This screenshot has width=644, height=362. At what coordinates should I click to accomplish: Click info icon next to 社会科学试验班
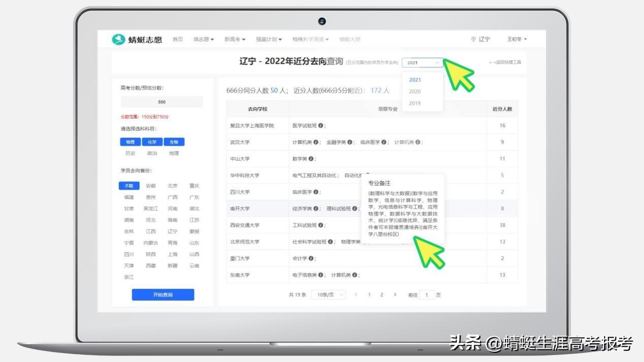(330, 242)
